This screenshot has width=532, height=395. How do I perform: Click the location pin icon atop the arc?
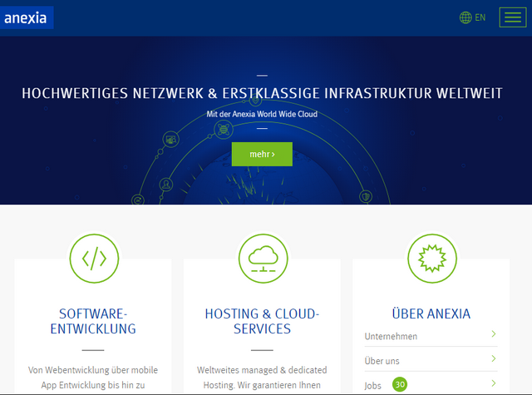[x=255, y=101]
